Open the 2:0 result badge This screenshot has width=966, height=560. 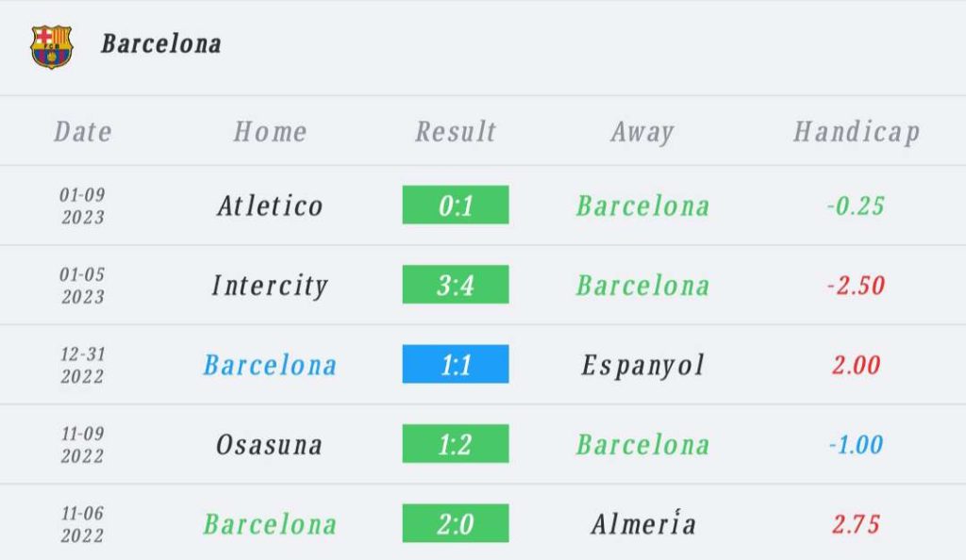pyautogui.click(x=456, y=523)
